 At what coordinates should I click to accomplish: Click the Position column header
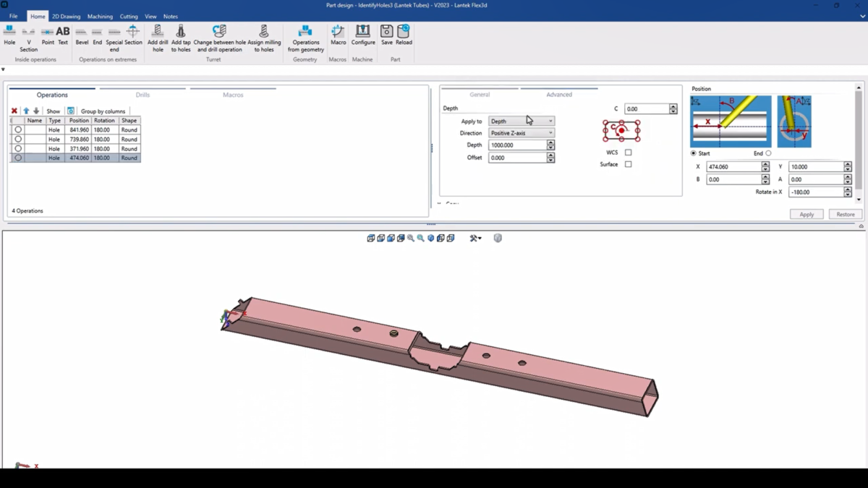click(x=79, y=121)
